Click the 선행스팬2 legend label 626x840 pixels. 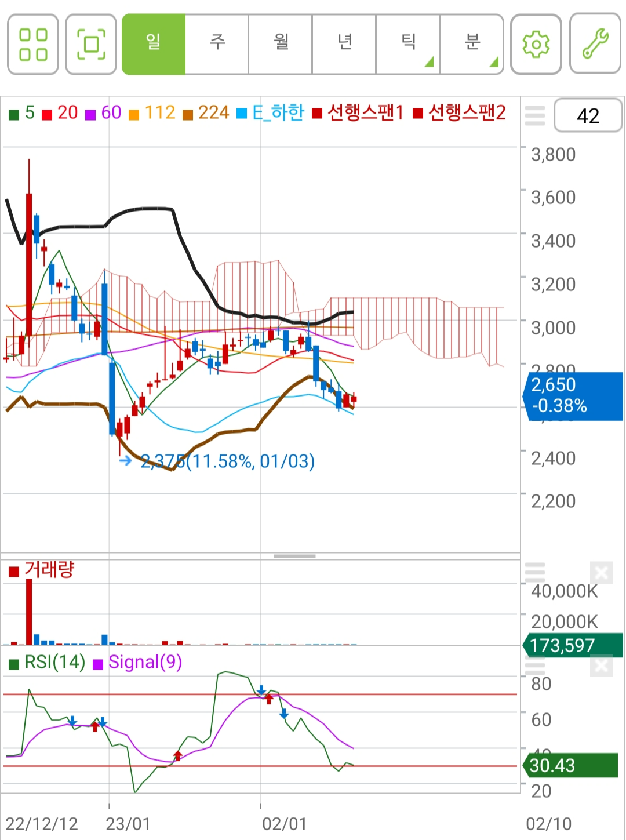(x=467, y=112)
